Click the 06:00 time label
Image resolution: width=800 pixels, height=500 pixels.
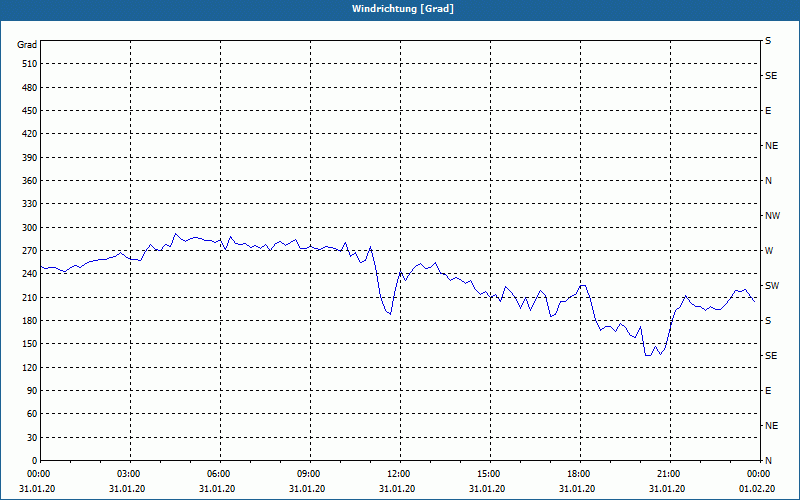220,473
